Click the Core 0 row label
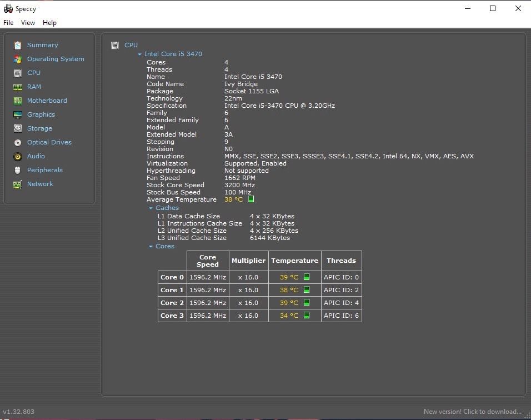Viewport: 531px width, 420px height. (x=172, y=277)
